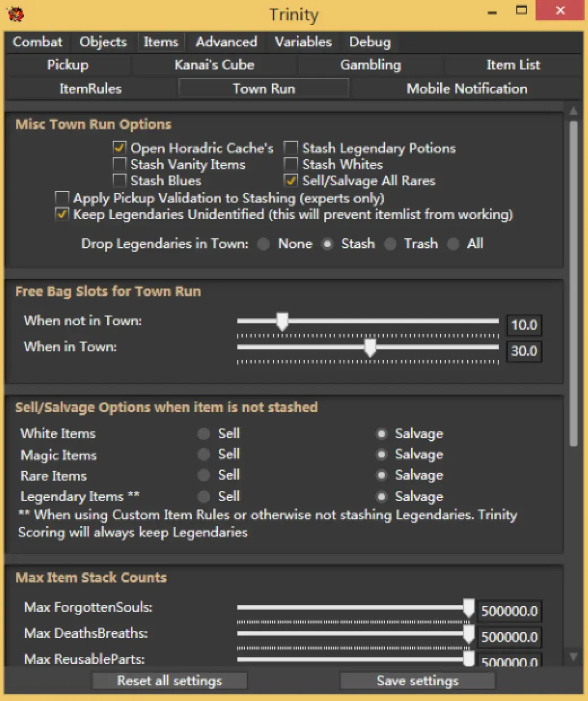Maximize the Trinity window

coord(522,11)
